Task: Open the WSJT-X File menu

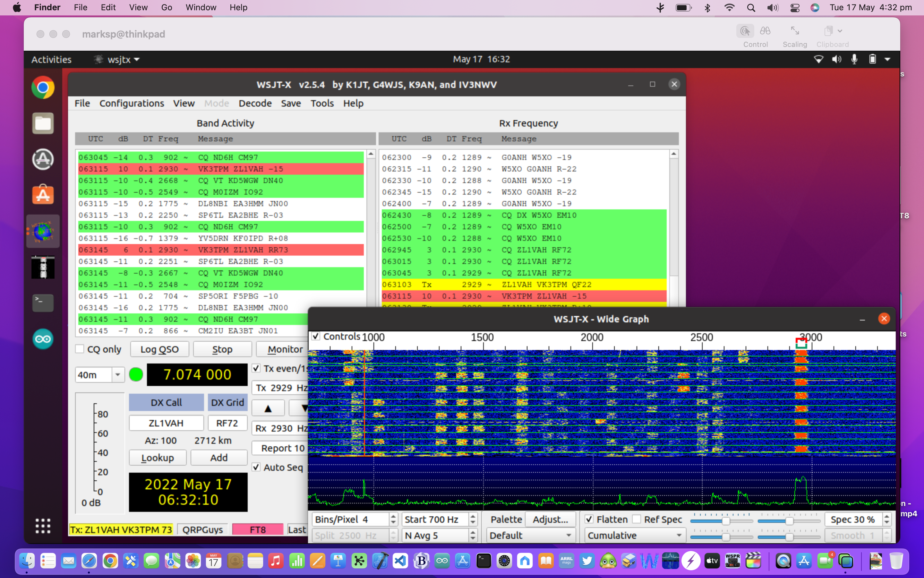Action: (82, 103)
